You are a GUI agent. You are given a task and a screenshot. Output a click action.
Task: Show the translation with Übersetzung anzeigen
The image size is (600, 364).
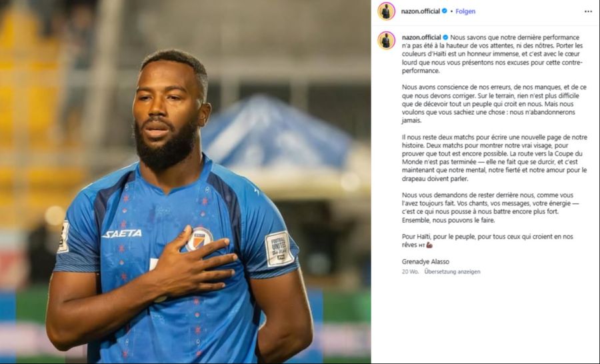tap(452, 272)
